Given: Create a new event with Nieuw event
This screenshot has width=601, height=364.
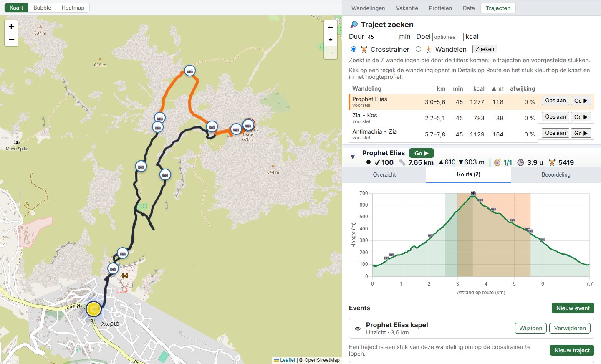Looking at the screenshot, I should (573, 308).
